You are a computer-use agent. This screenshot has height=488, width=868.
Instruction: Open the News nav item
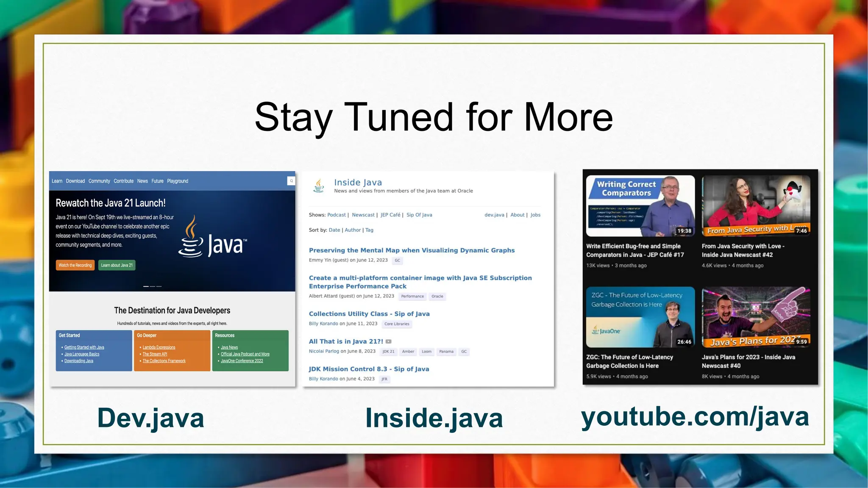pyautogui.click(x=142, y=181)
